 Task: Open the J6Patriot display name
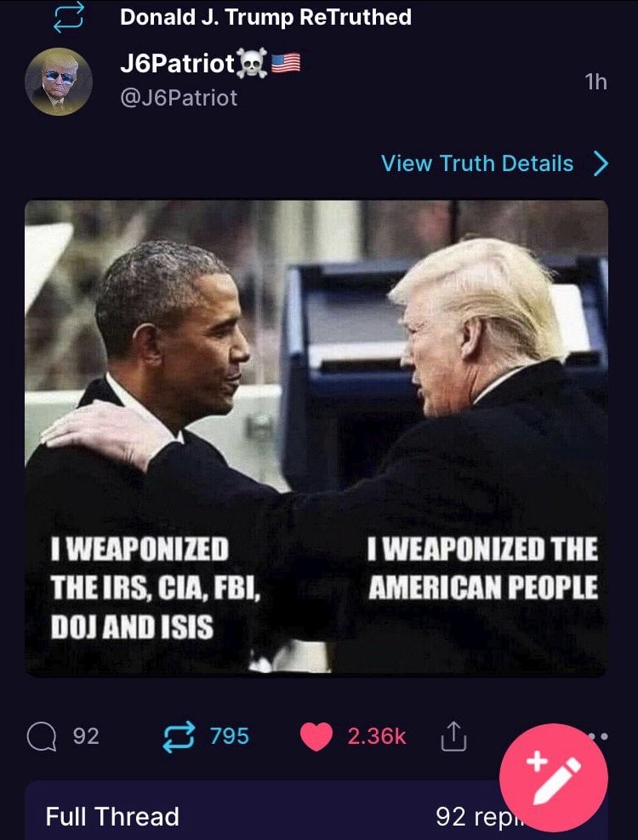coord(177,64)
